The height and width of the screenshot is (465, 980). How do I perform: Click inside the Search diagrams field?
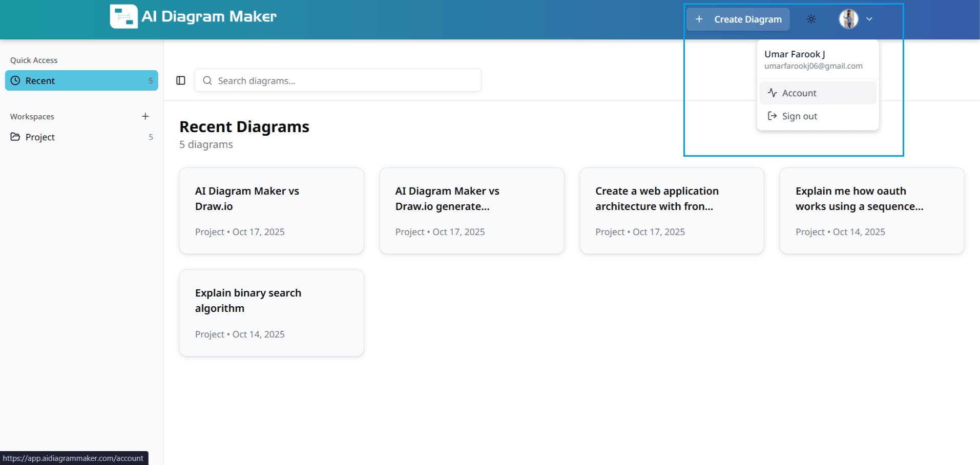[x=338, y=80]
